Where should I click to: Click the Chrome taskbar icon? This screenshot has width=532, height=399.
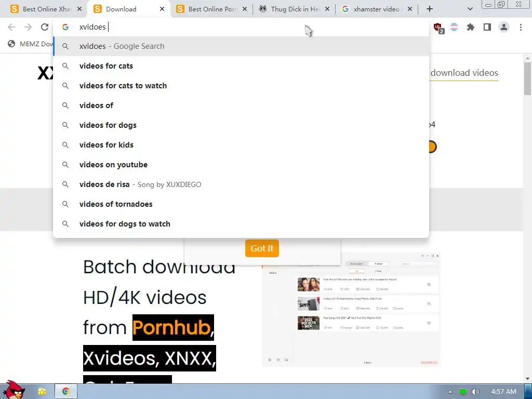66,392
